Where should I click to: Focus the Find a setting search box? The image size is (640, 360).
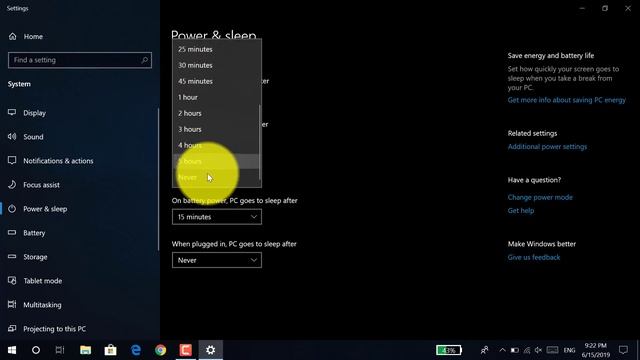(x=80, y=60)
